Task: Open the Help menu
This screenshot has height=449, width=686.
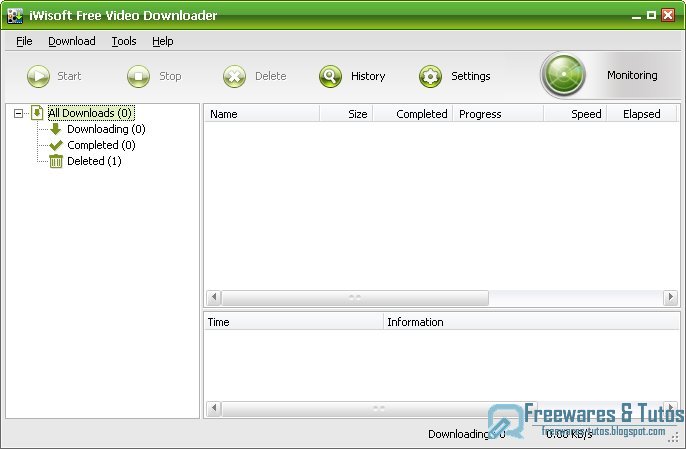Action: tap(163, 41)
